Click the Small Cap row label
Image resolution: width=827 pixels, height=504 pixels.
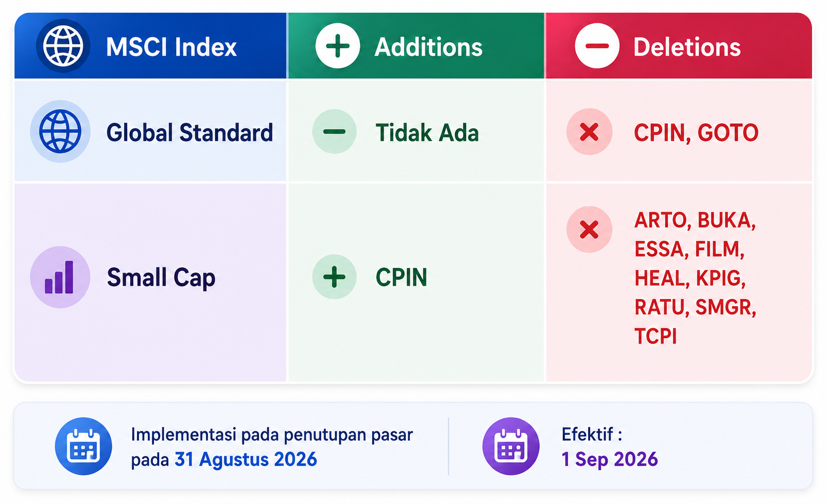coord(161,278)
